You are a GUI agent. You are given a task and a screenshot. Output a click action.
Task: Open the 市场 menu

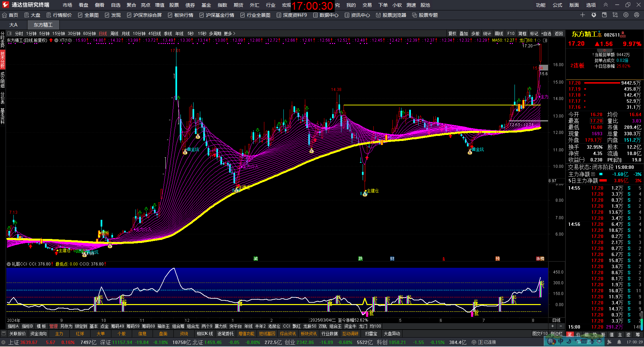tap(67, 5)
